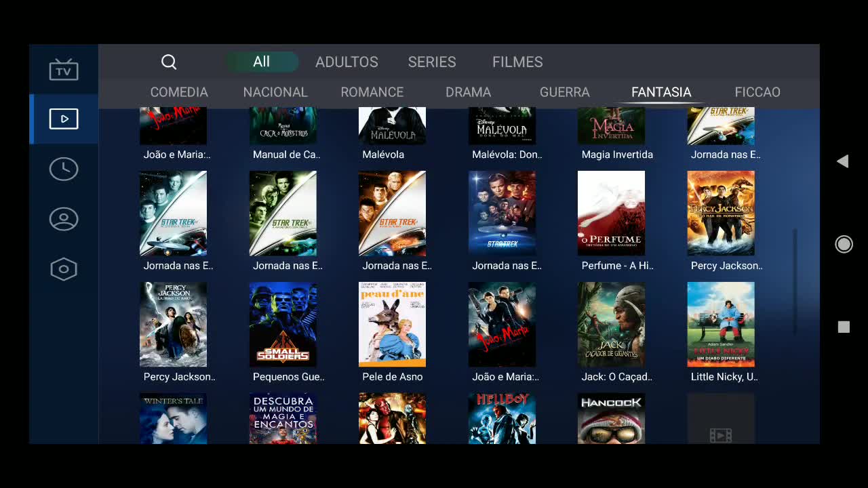Click the "Malévola: Don.." title
The height and width of the screenshot is (488, 868).
pyautogui.click(x=507, y=155)
